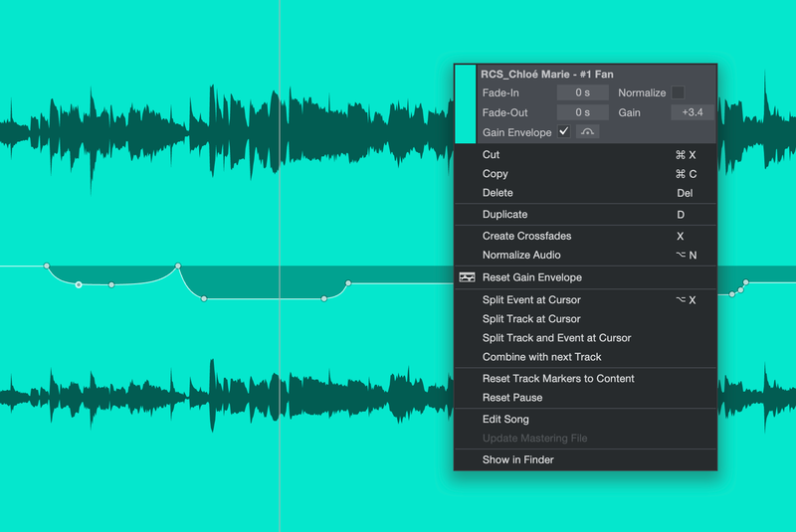The height and width of the screenshot is (532, 796).
Task: Select Cut from the context menu
Action: [x=491, y=155]
